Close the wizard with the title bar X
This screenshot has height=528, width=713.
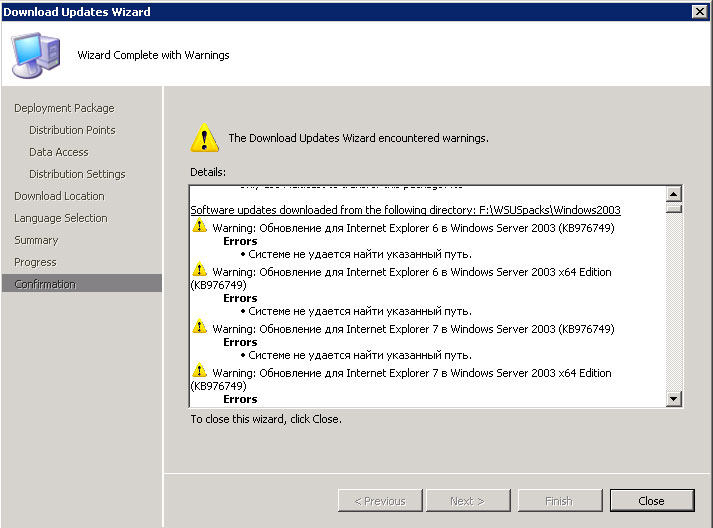(699, 11)
